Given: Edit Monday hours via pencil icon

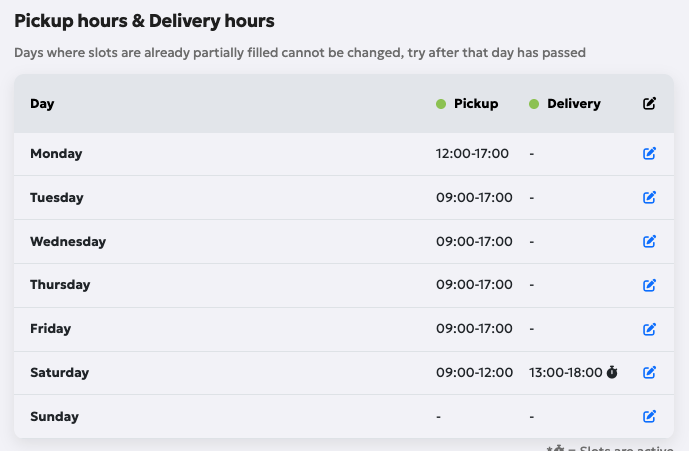Looking at the screenshot, I should pos(649,154).
